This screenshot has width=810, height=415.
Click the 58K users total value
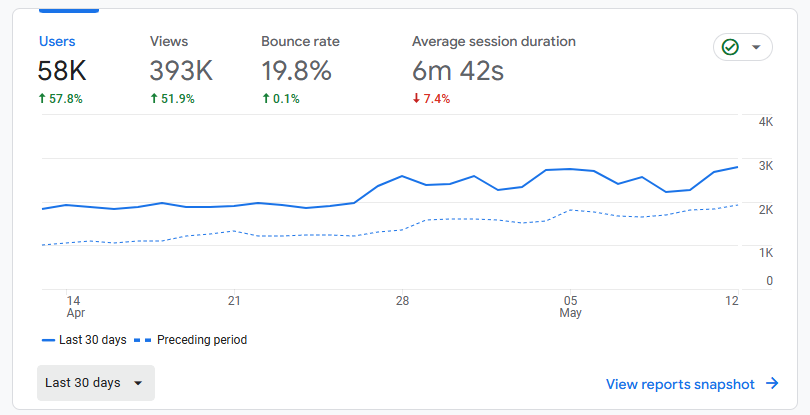(61, 71)
